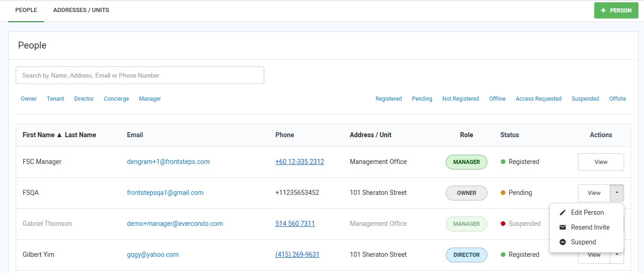The height and width of the screenshot is (273, 644).
Task: Sort table by First Name column header
Action: coord(38,135)
